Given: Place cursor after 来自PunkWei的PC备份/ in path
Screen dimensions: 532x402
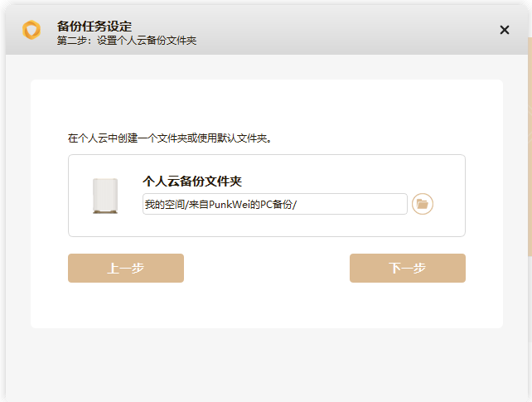Looking at the screenshot, I should [297, 204].
